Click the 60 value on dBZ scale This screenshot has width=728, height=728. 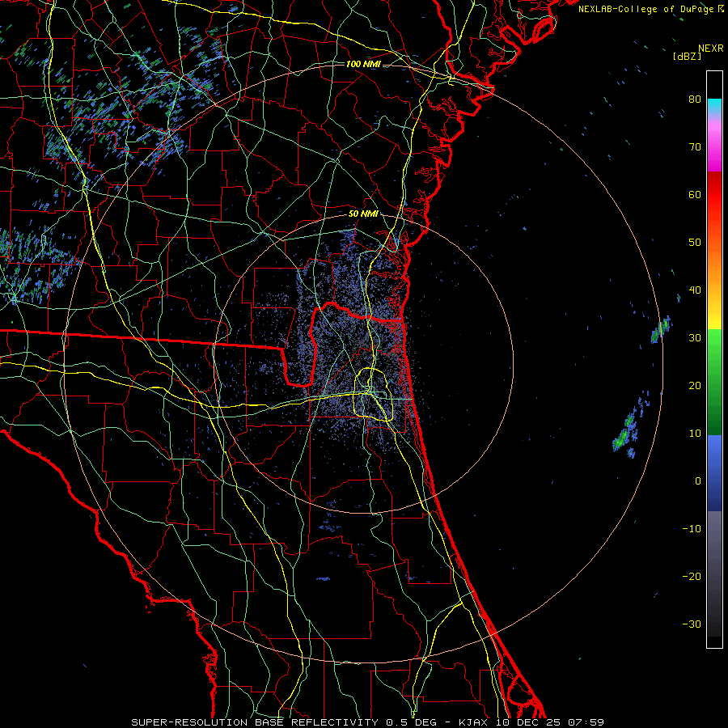coord(695,194)
